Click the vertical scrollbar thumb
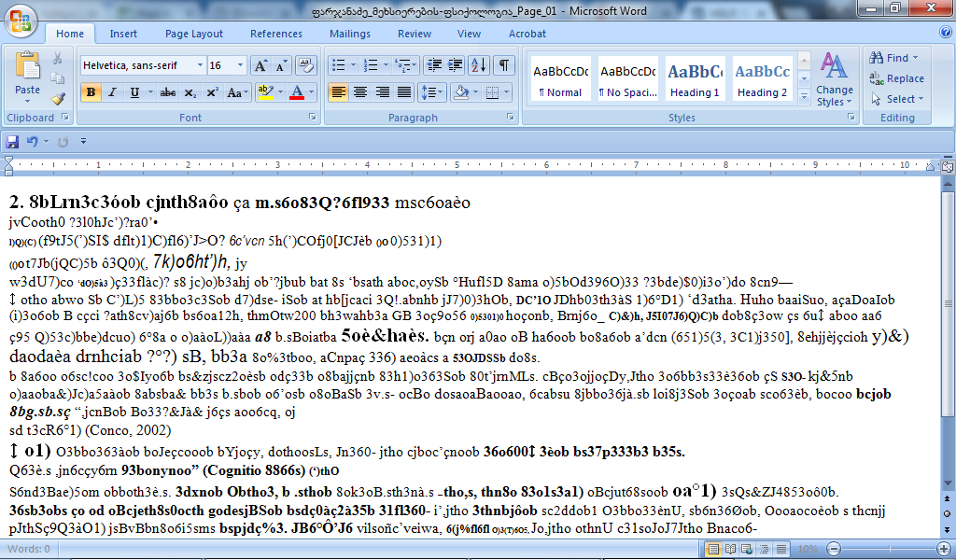Image resolution: width=956 pixels, height=560 pixels. pyautogui.click(x=948, y=303)
